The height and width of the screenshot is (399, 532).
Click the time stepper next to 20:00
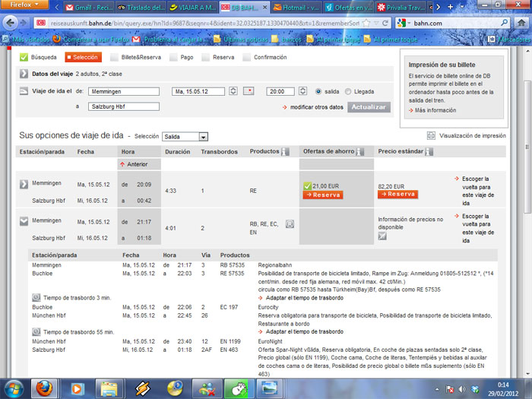click(x=302, y=91)
